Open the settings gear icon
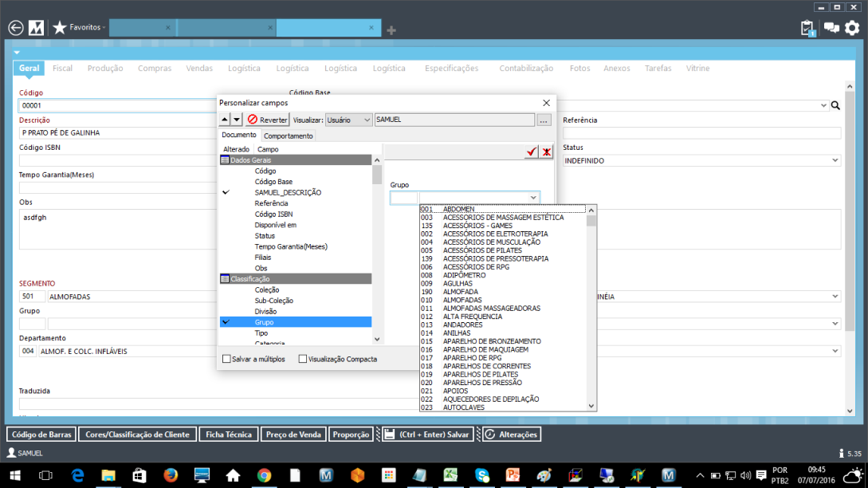Image resolution: width=868 pixels, height=488 pixels. 852,28
